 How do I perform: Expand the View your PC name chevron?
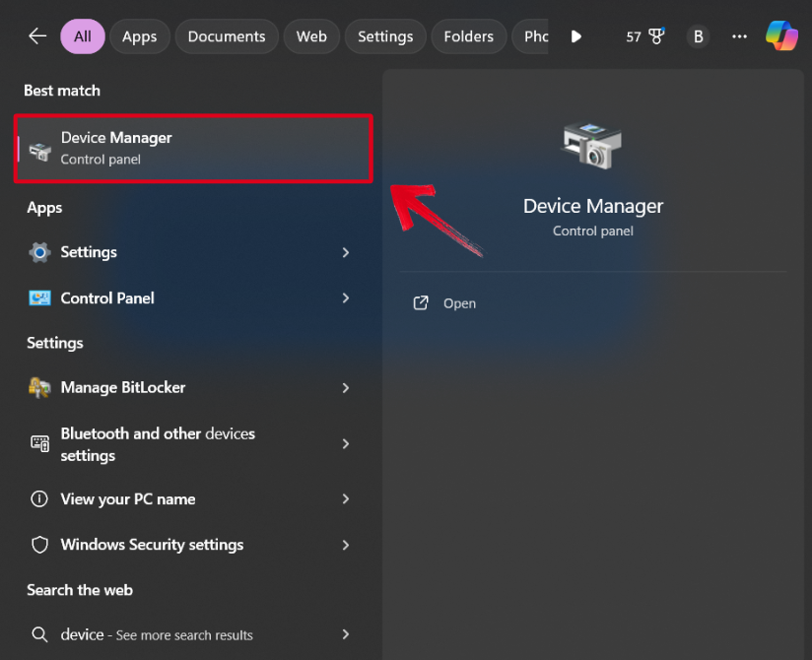(346, 499)
